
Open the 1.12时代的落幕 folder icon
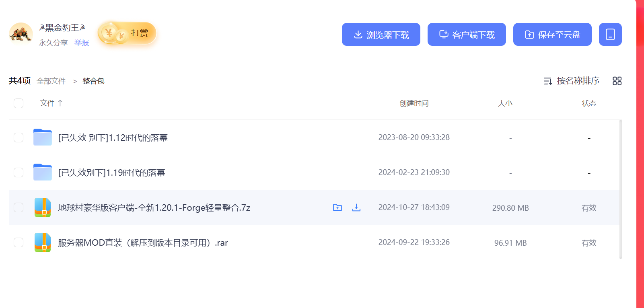point(43,138)
